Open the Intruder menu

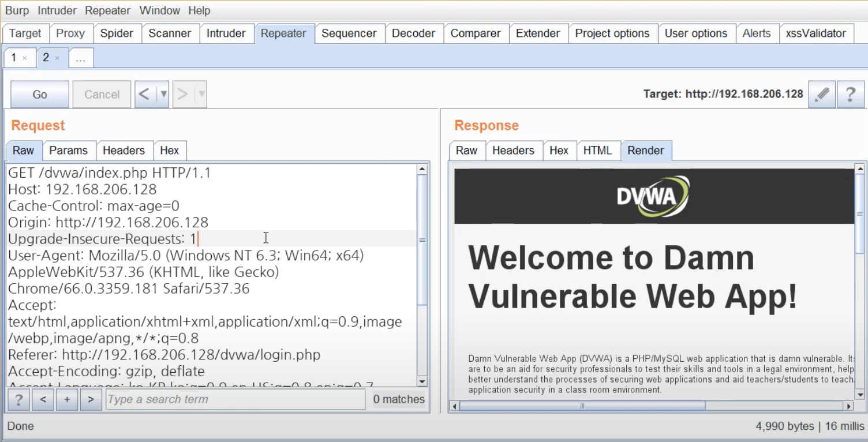[x=57, y=10]
